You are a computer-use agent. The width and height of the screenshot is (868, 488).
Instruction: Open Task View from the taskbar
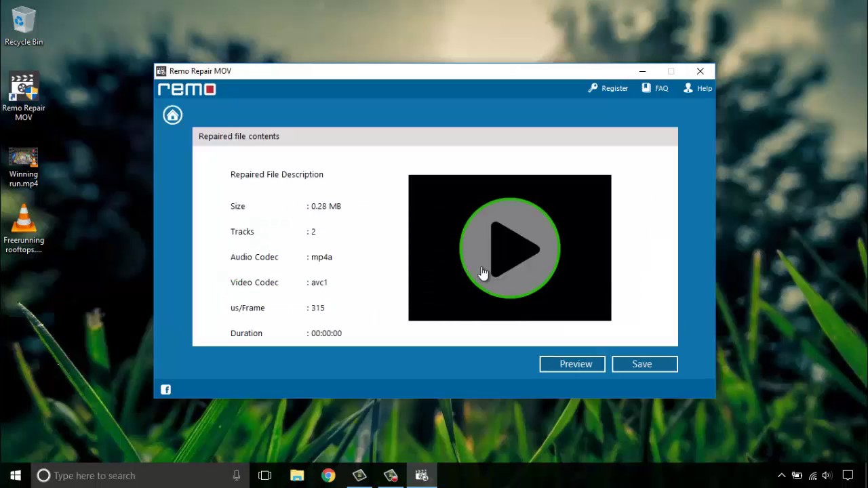[x=265, y=476]
